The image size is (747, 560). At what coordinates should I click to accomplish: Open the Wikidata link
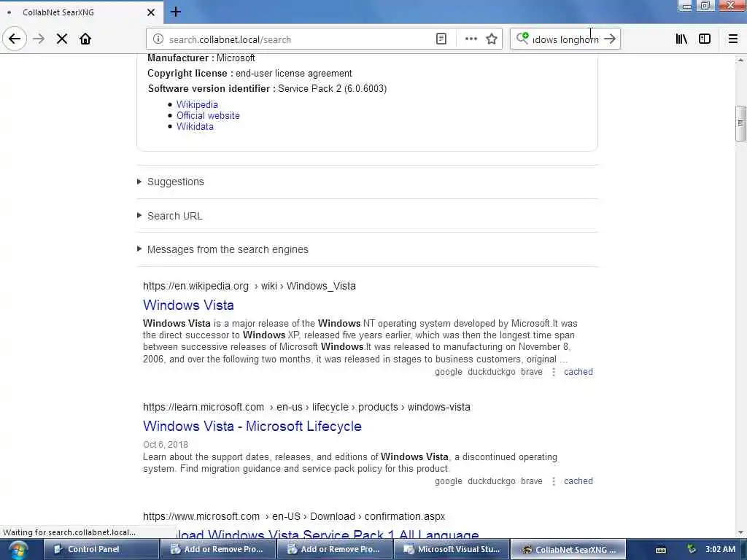[x=195, y=126]
